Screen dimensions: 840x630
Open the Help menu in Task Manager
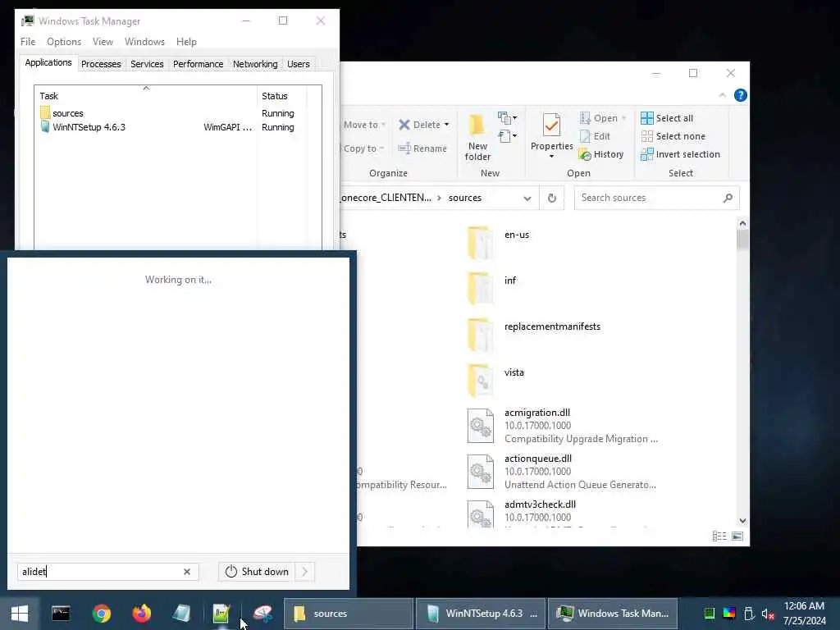pyautogui.click(x=186, y=42)
